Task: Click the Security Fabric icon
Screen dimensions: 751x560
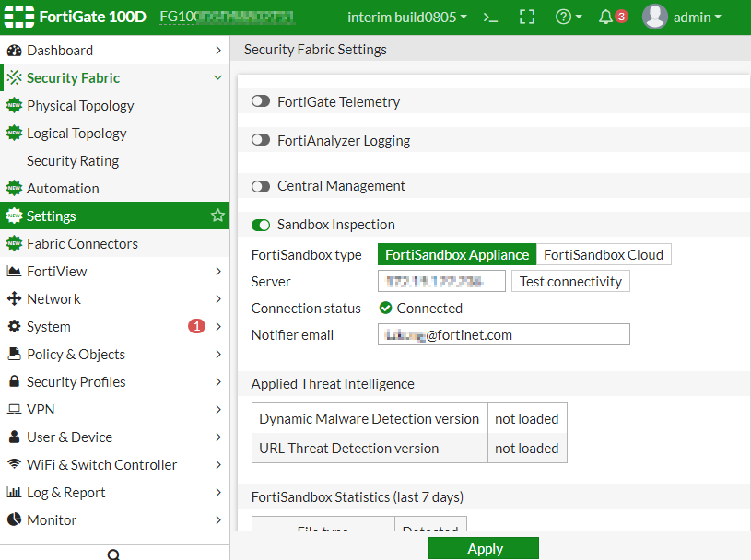Action: tap(15, 77)
